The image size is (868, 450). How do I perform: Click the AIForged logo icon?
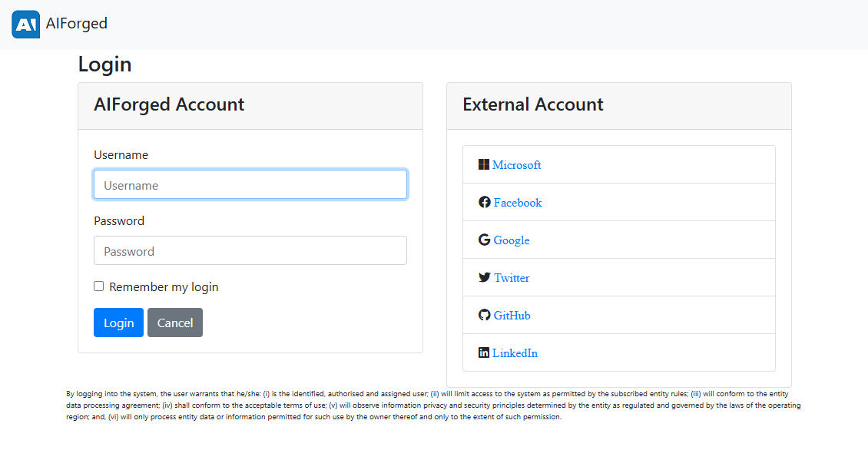click(x=25, y=25)
